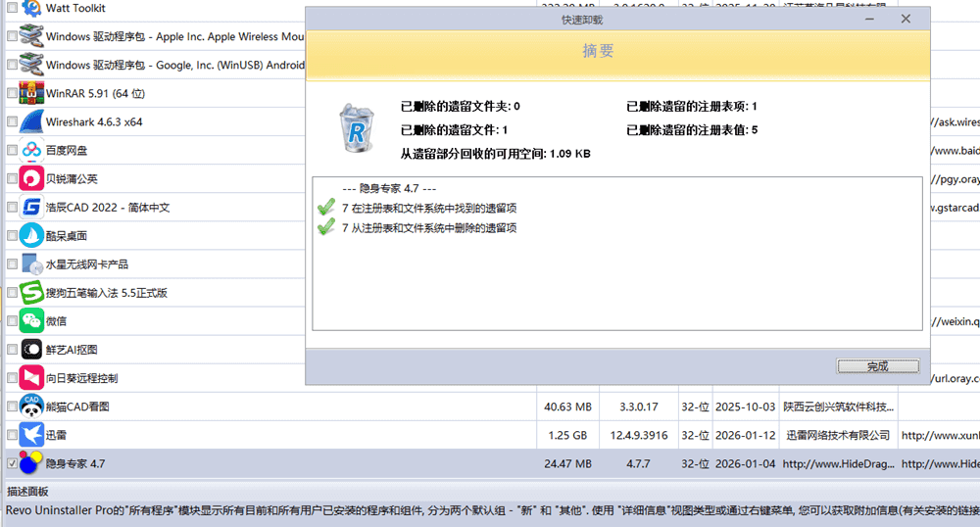Viewport: 980px width, 527px height.
Task: Click the WinRAR 5.91 books icon
Action: click(x=31, y=94)
